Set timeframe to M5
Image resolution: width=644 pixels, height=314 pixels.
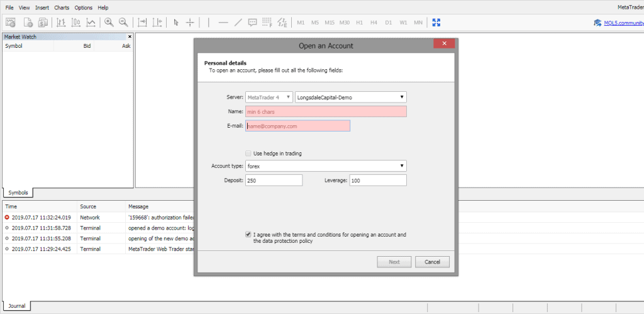(315, 23)
